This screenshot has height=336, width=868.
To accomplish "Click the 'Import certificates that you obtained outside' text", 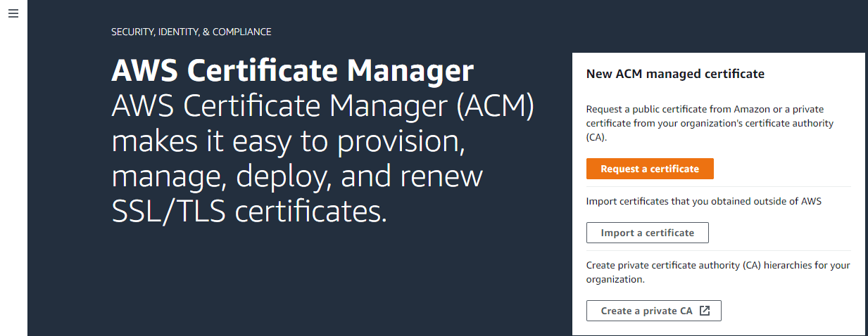I will [704, 201].
